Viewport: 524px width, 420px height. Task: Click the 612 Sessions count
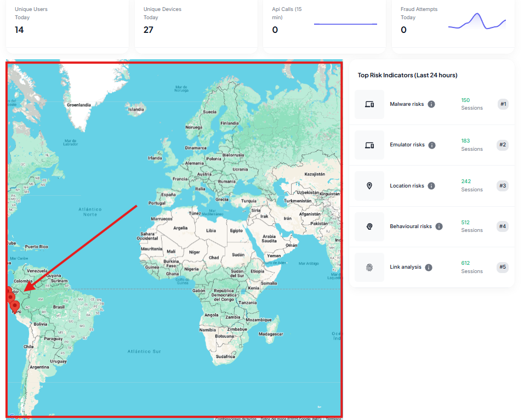point(472,267)
